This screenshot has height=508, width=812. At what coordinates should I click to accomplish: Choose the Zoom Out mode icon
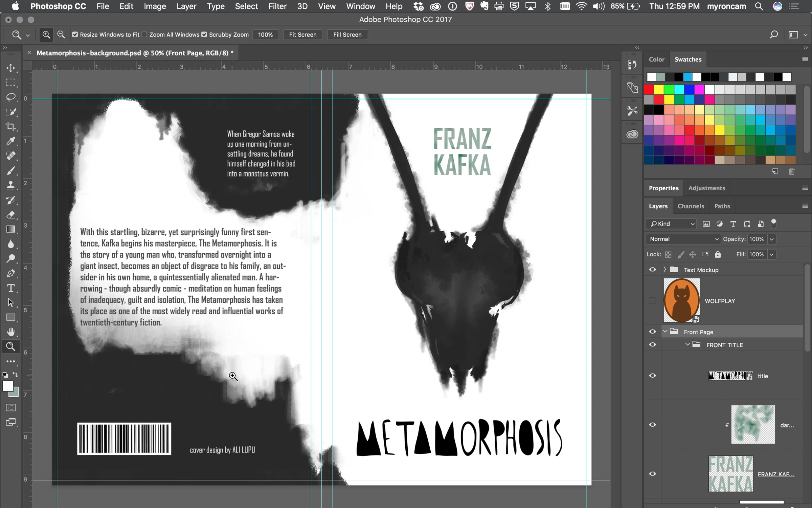click(61, 35)
